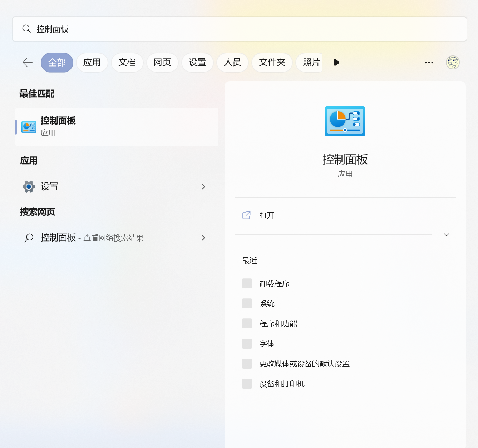
Task: Open 控制面板 查看网络搜索结果 web result
Action: (117, 238)
